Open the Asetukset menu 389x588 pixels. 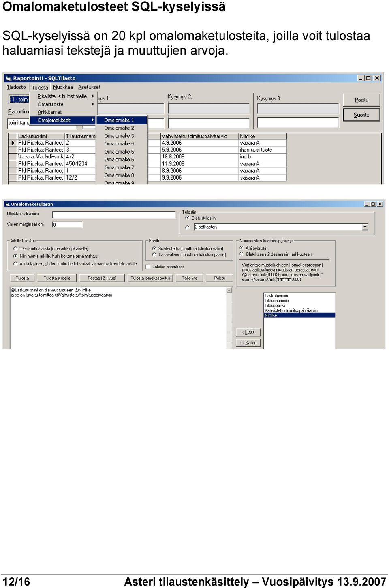[89, 87]
